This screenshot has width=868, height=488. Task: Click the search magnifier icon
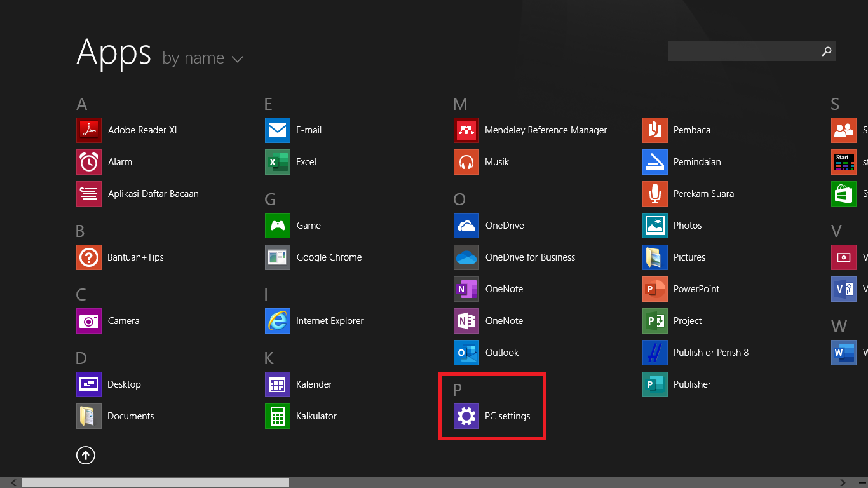point(827,51)
